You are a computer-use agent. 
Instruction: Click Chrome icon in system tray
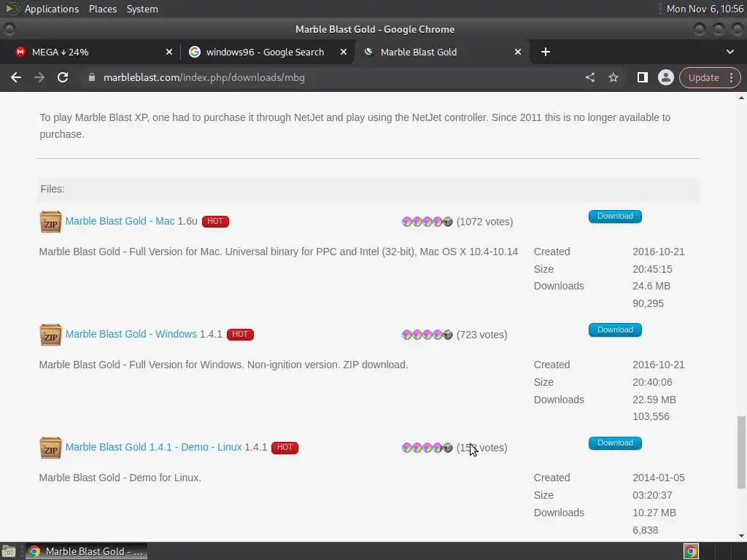691,551
